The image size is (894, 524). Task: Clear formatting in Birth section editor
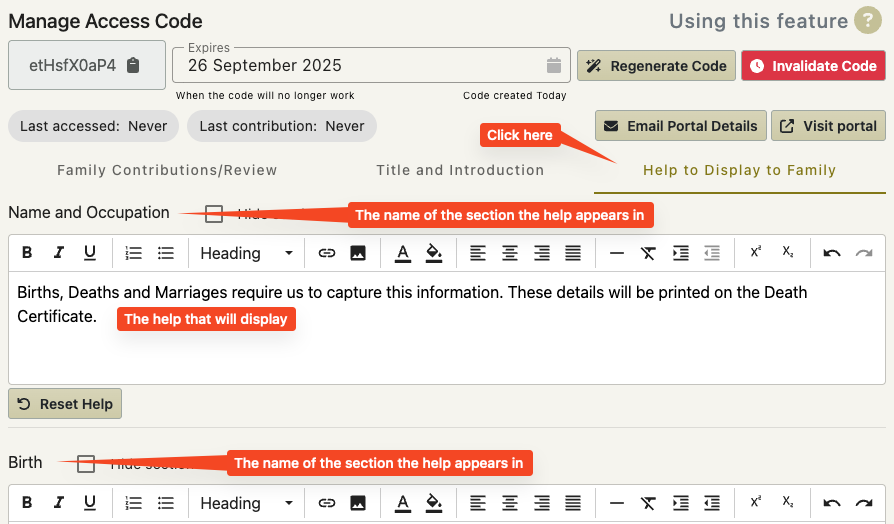(648, 502)
